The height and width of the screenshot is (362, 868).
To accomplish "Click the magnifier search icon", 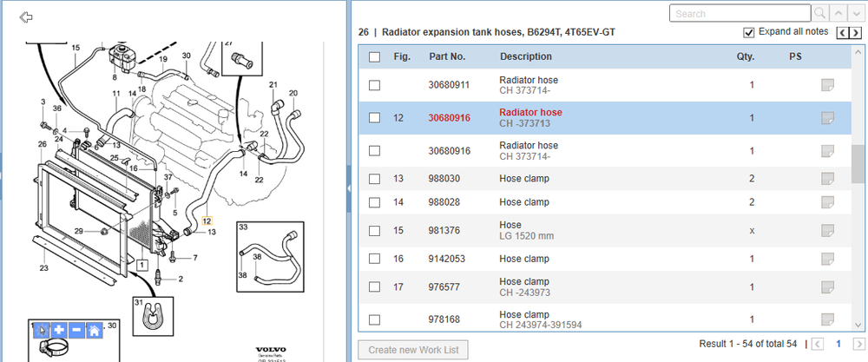I will 819,14.
